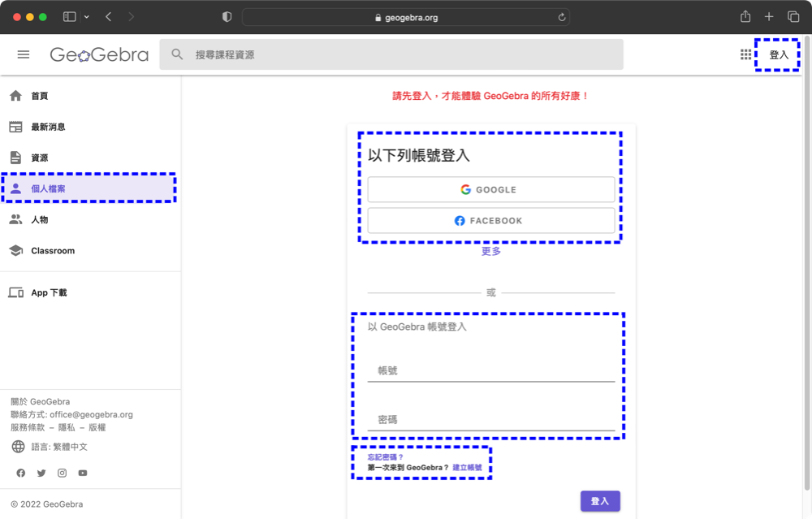Open GeoGebra Twitter icon in footer
812x519 pixels.
41,473
